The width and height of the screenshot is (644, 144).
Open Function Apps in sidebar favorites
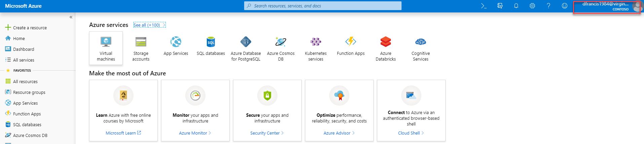[23, 114]
